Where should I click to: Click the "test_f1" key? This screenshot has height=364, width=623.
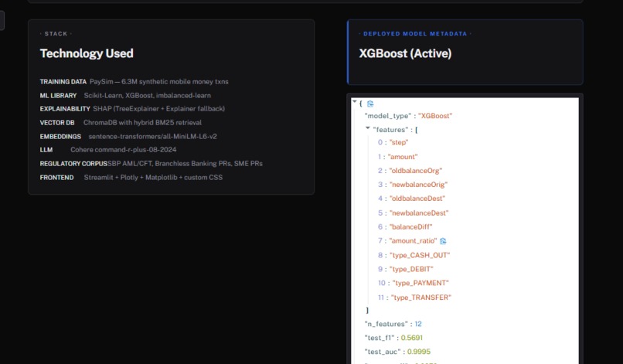point(380,338)
